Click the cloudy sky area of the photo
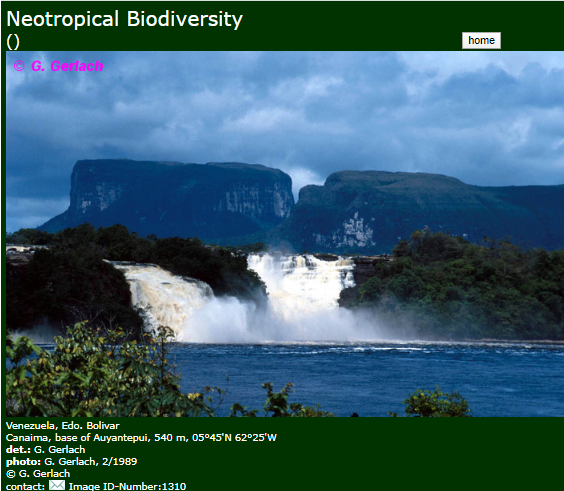 point(284,108)
